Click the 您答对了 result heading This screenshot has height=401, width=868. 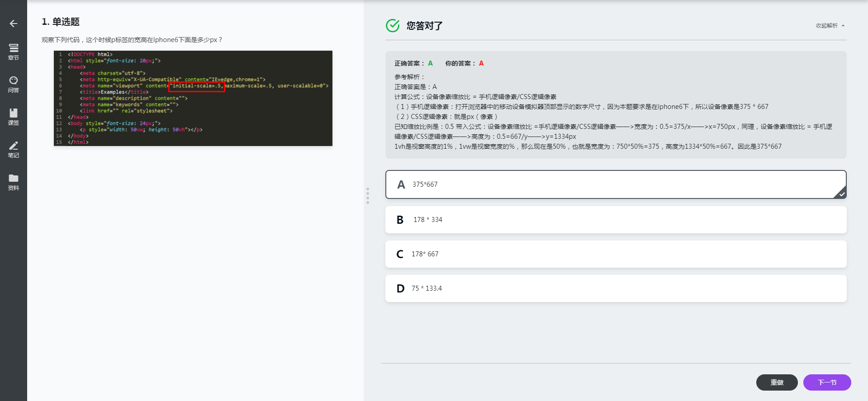(x=424, y=26)
